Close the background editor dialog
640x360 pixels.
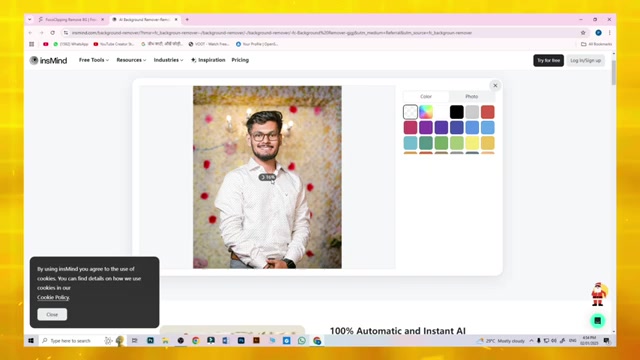(x=495, y=85)
